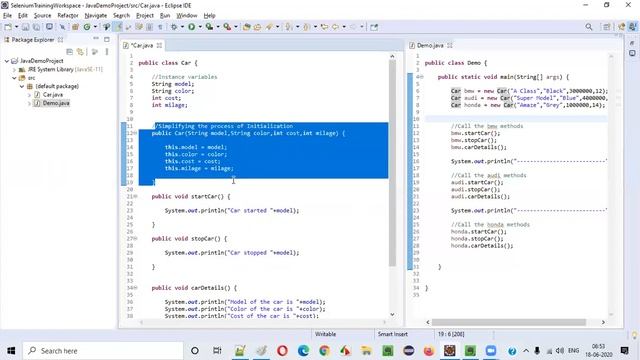Viewport: 640px width, 360px height.
Task: Open the Edit menu
Action: pyautogui.click(x=22, y=16)
